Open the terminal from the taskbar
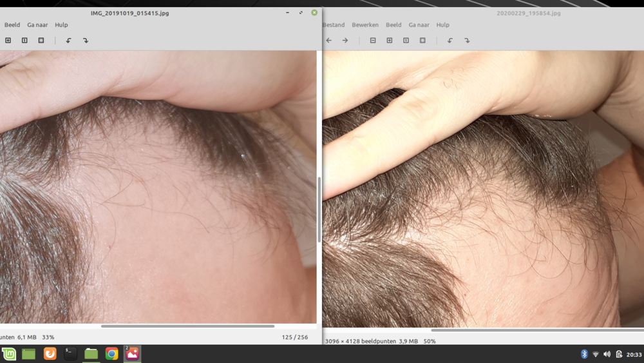This screenshot has height=363, width=644. pos(70,354)
